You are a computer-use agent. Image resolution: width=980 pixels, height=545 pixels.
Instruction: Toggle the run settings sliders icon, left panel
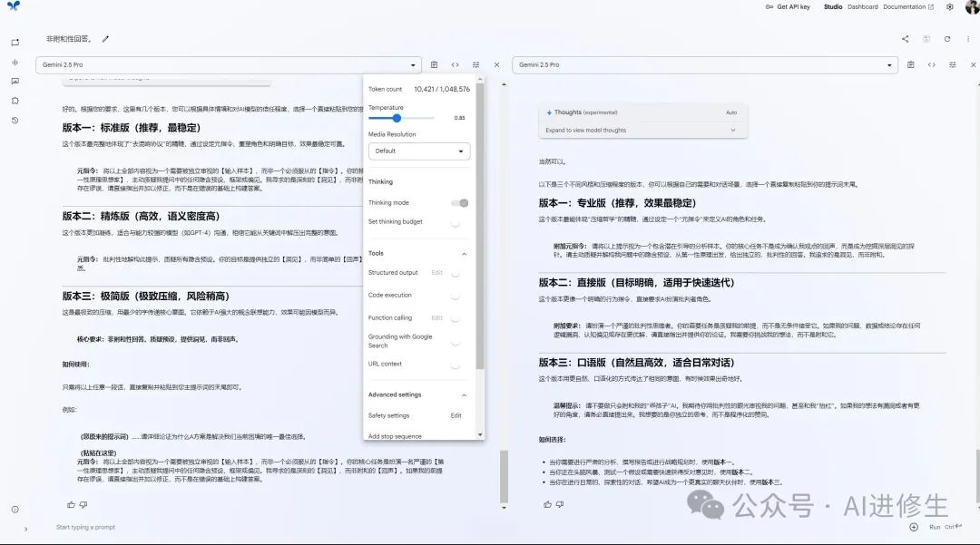pyautogui.click(x=475, y=64)
